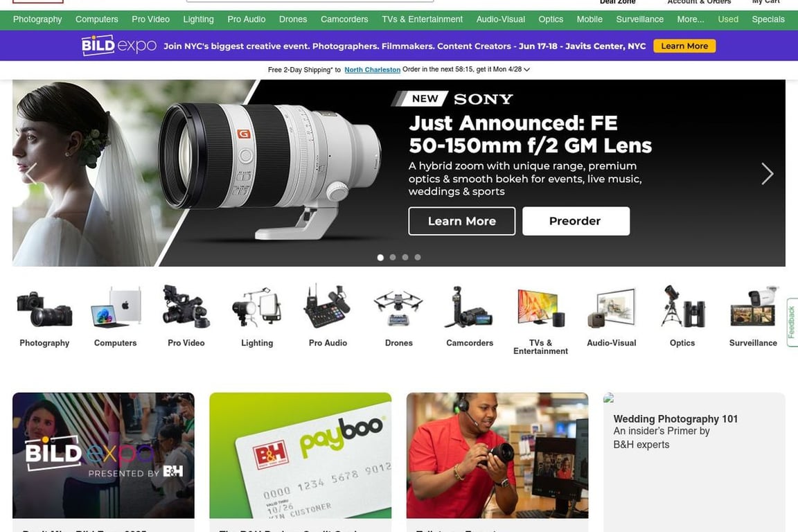The height and width of the screenshot is (532, 798).
Task: Go to previous banner slide arrow
Action: click(30, 173)
